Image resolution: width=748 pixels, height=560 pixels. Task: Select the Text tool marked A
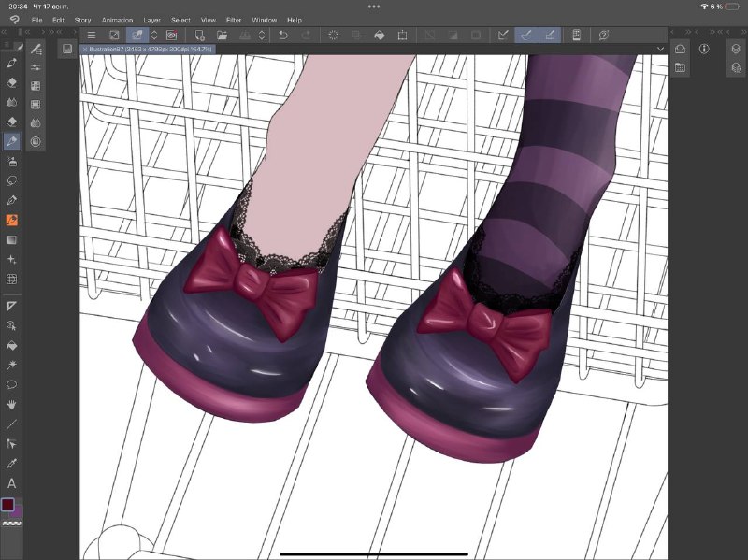point(12,483)
